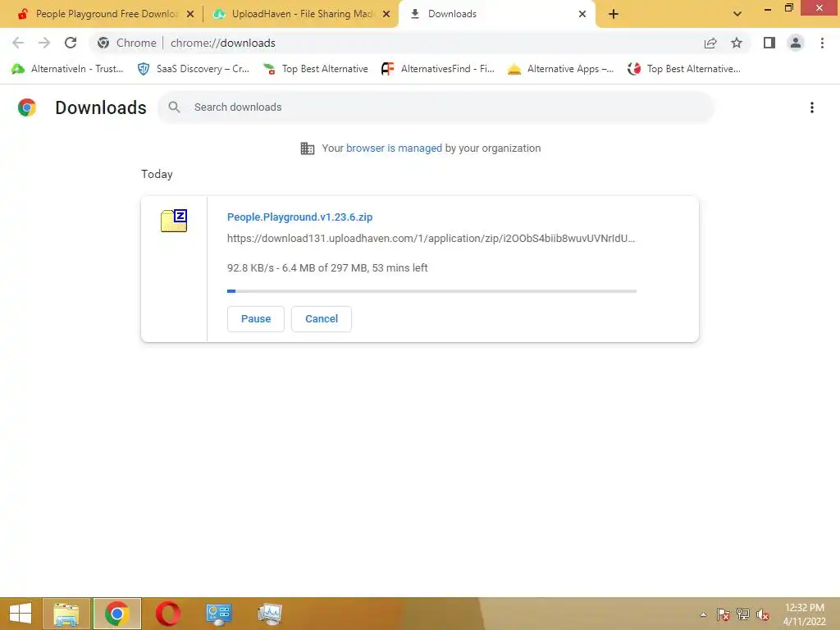Open AlternativeIn bookmark
840x630 pixels.
[68, 69]
